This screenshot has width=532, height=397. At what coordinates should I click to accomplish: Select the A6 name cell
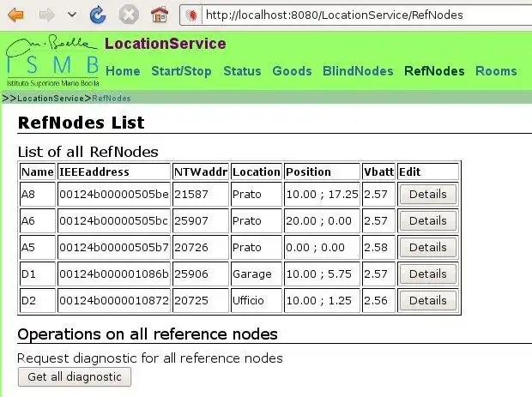tap(37, 220)
